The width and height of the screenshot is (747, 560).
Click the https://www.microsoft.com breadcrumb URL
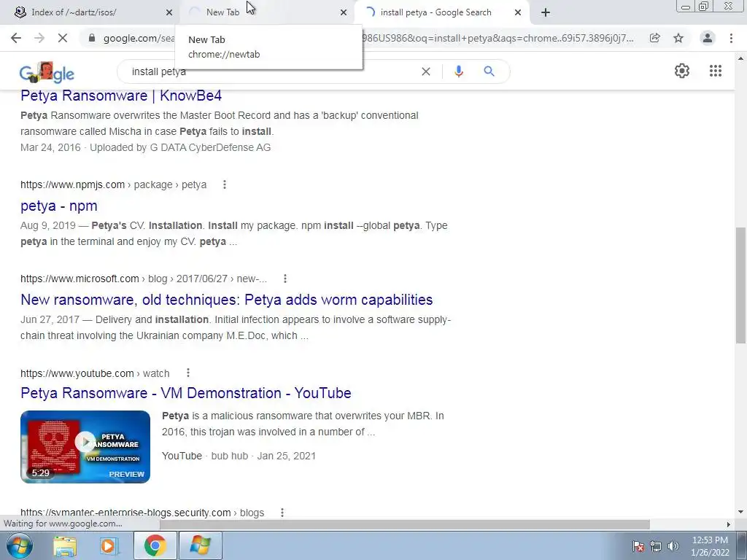coord(144,279)
